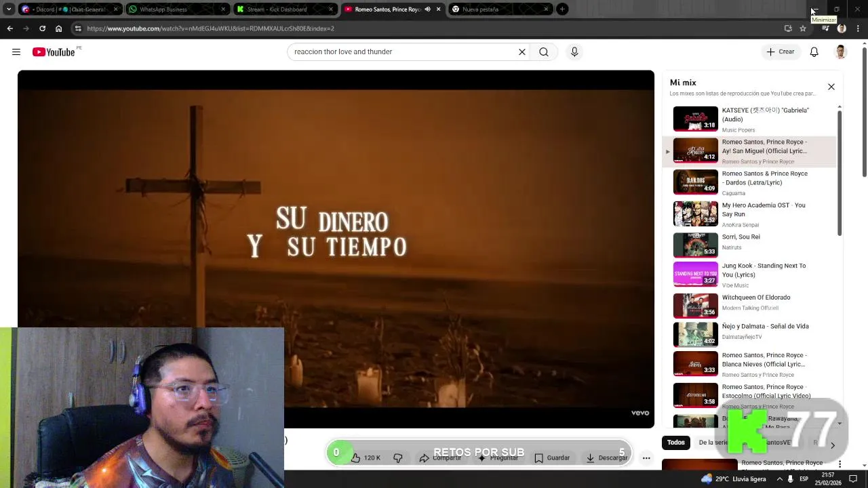Mute audio on Romeo Santos tab
The image size is (868, 488).
point(427,9)
